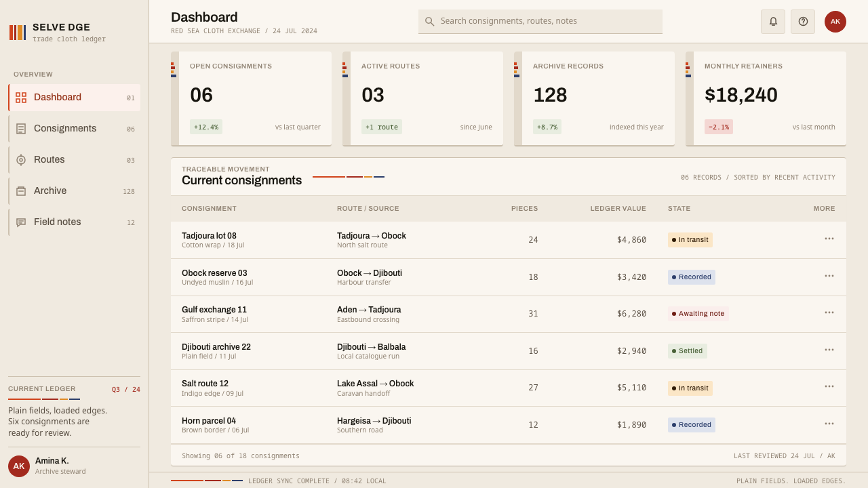Image resolution: width=868 pixels, height=488 pixels.
Task: Open the Archive Records card
Action: pos(594,98)
